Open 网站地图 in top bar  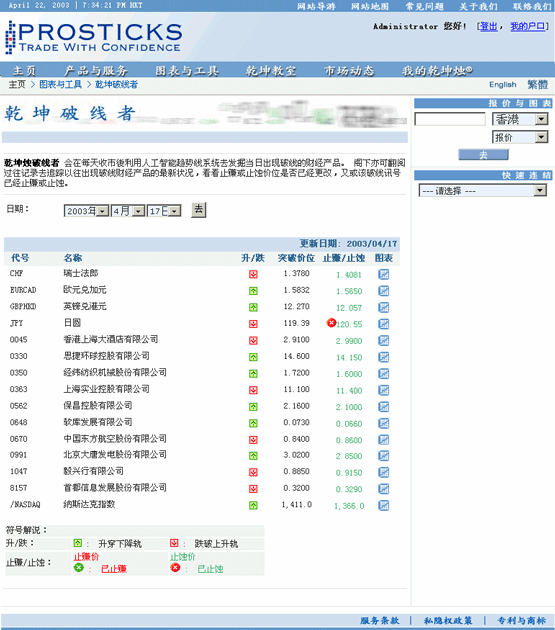click(370, 6)
